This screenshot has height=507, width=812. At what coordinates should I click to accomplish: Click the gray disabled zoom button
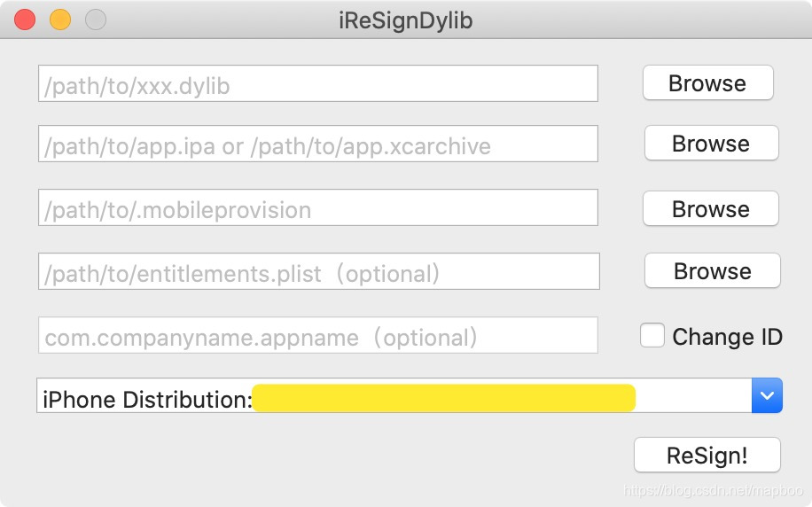coord(96,19)
